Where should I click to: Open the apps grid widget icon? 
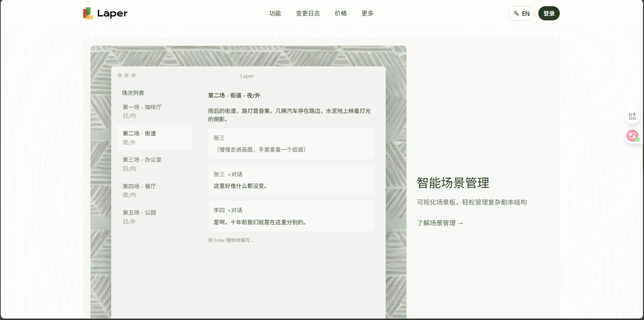(632, 116)
